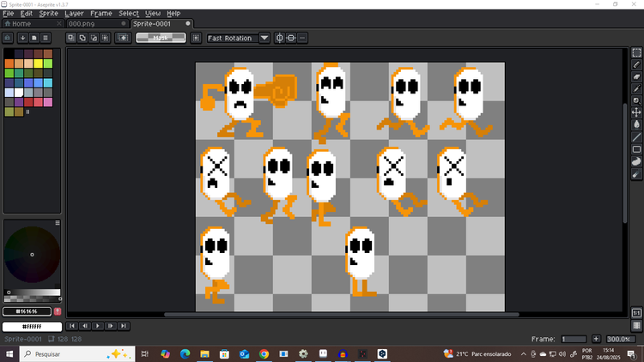The image size is (644, 362).
Task: Open the Layer menu
Action: [74, 14]
